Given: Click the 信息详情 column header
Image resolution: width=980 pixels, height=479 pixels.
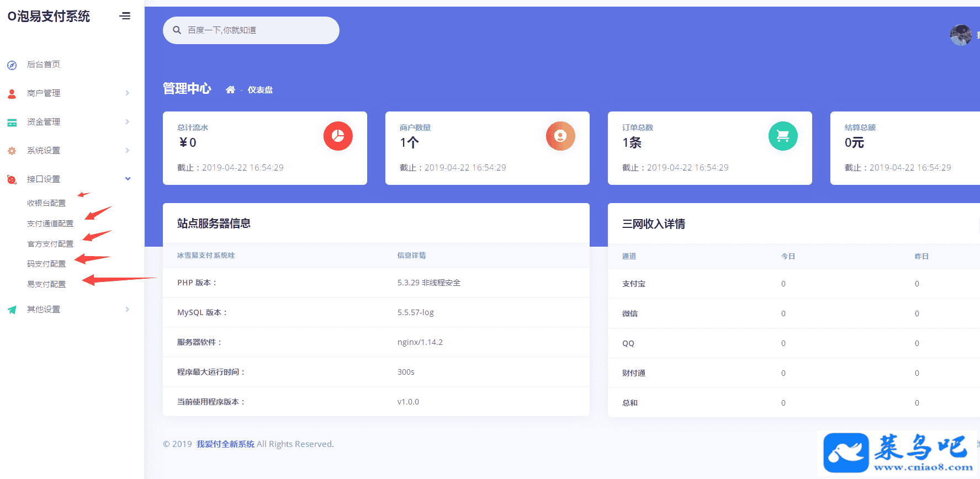Looking at the screenshot, I should click(412, 256).
